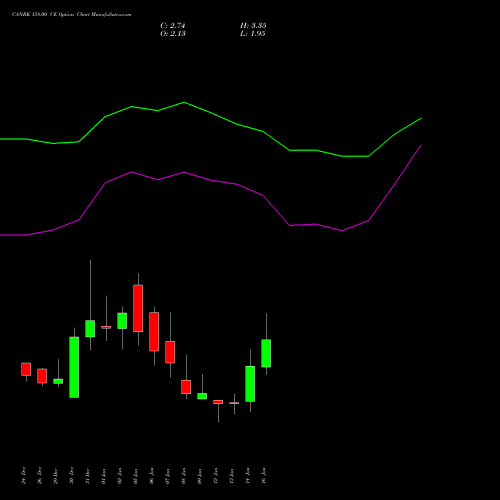The height and width of the screenshot is (500, 500).
Task: Click the 06 Jan date label
Action: [x=151, y=475]
